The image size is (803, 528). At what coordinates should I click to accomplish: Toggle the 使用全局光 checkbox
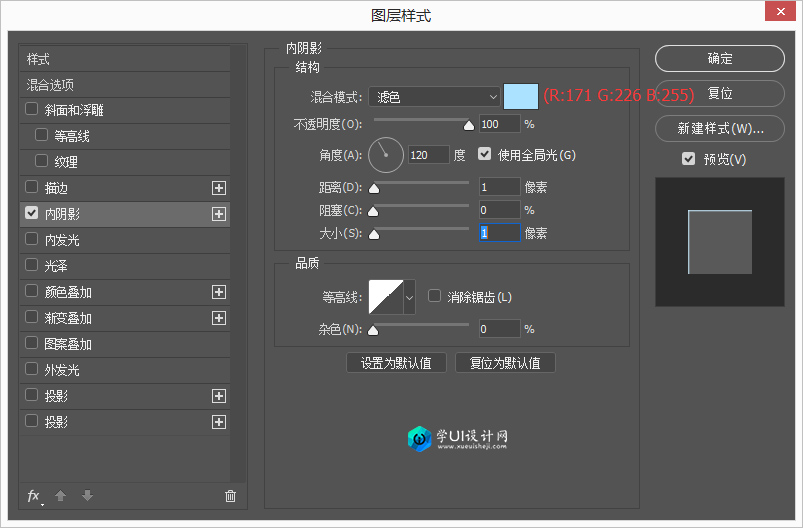[x=486, y=155]
